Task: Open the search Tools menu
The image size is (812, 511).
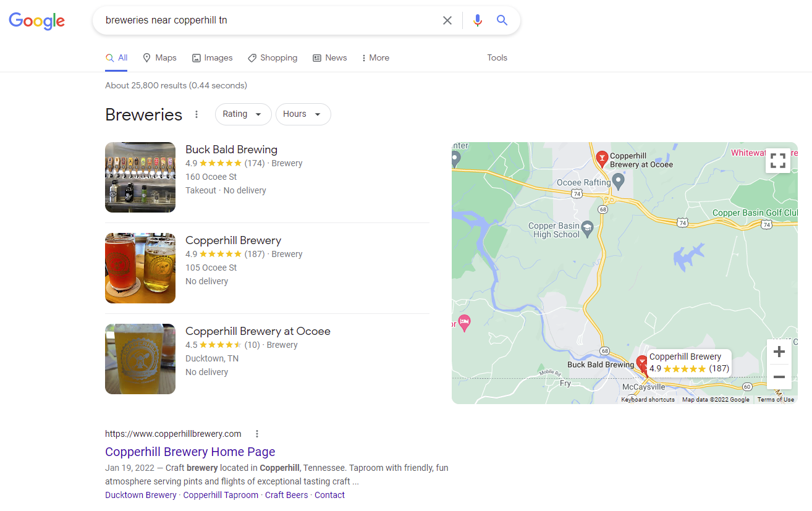Action: point(497,57)
